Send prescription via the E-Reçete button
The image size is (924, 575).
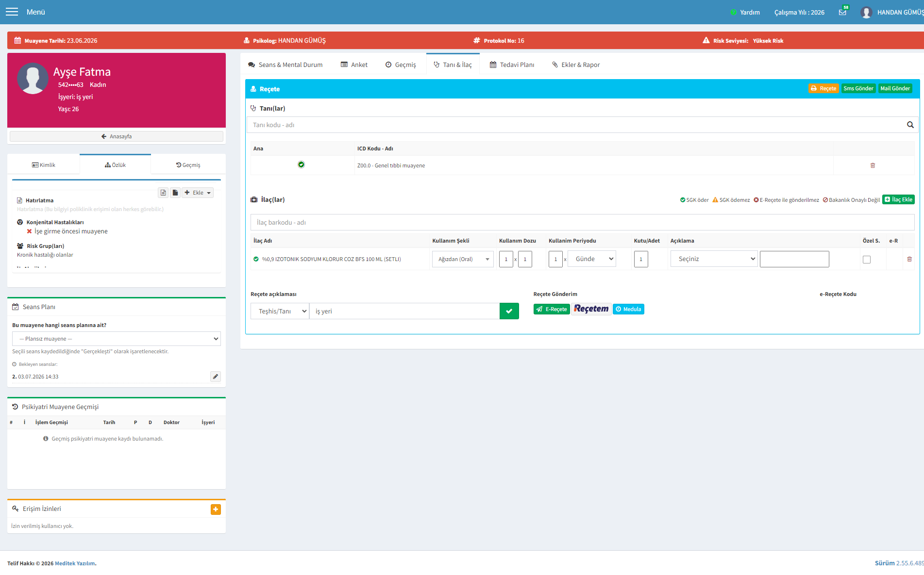552,309
